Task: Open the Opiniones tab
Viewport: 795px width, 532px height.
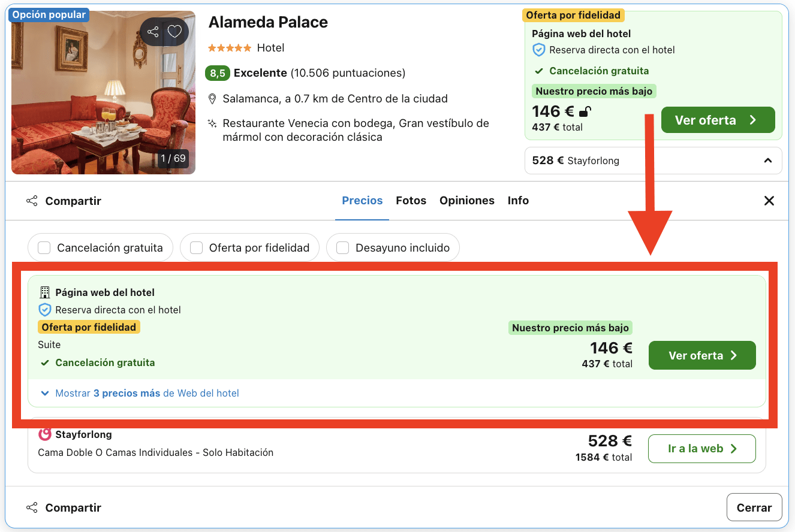Action: point(467,201)
